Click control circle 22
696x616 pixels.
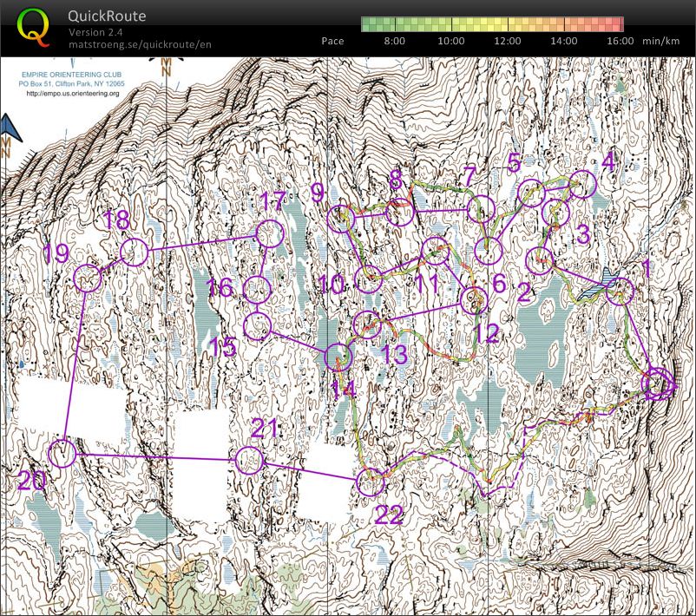point(371,482)
